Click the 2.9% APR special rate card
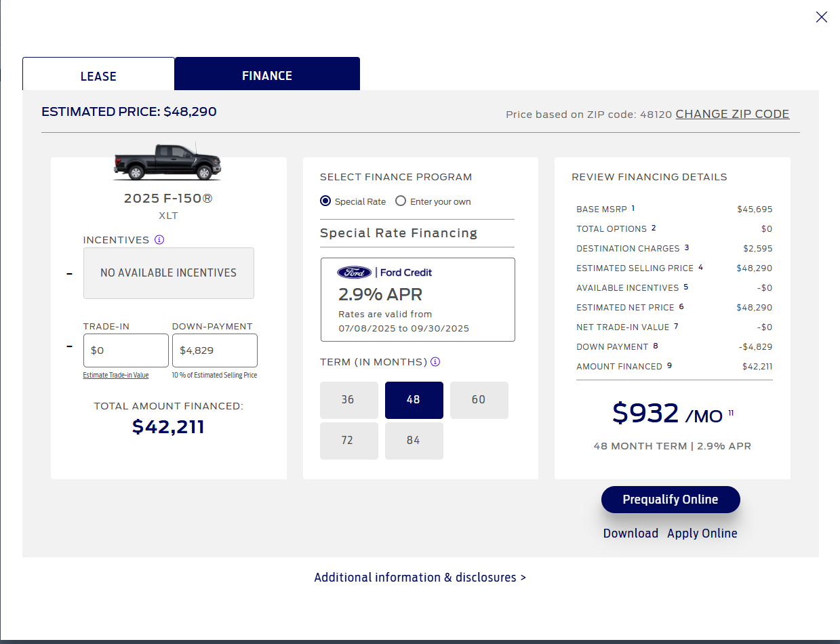Image resolution: width=840 pixels, height=644 pixels. click(x=418, y=300)
